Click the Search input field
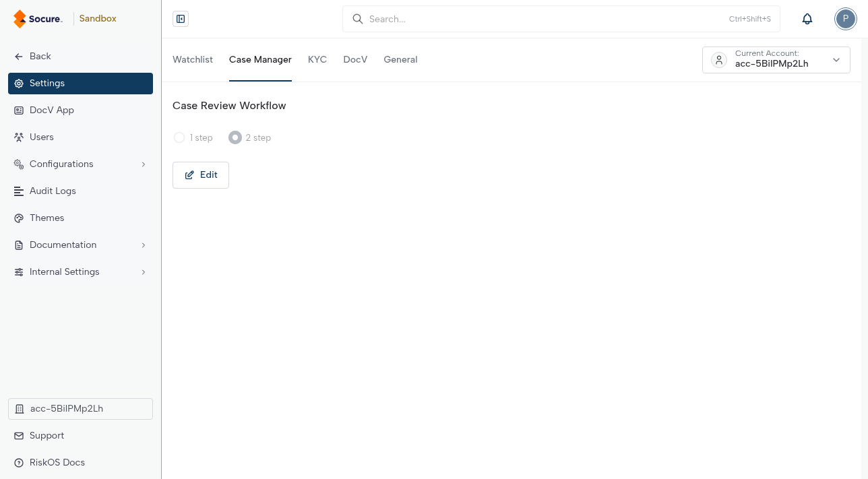868x479 pixels. (x=561, y=19)
